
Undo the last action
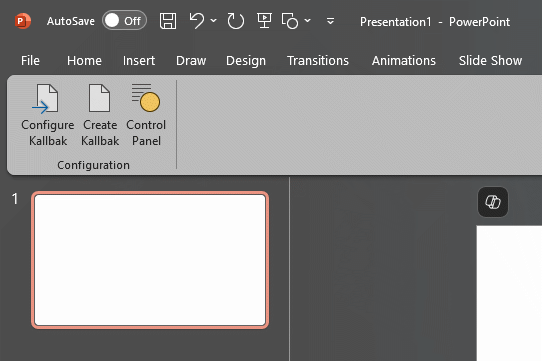click(197, 21)
